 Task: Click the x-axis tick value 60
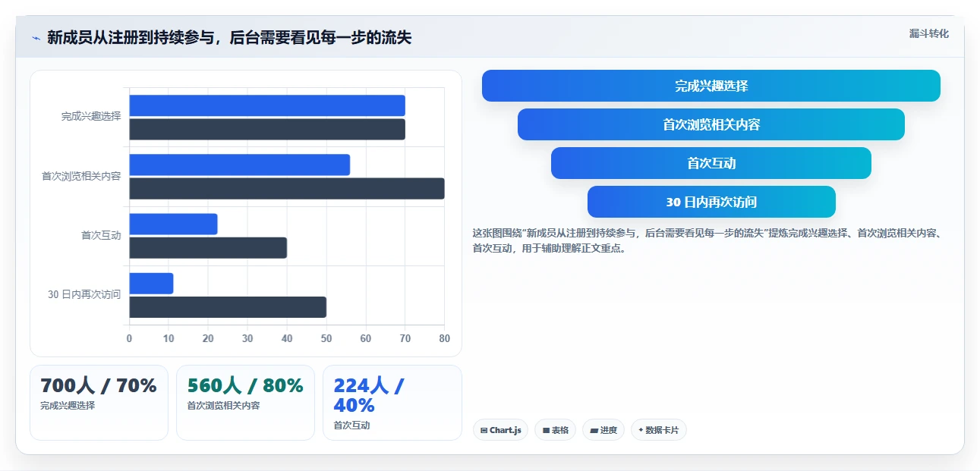366,338
